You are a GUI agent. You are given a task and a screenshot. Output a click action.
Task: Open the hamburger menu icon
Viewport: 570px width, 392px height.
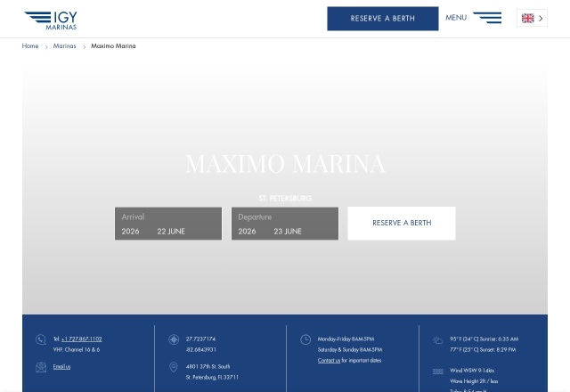(487, 18)
